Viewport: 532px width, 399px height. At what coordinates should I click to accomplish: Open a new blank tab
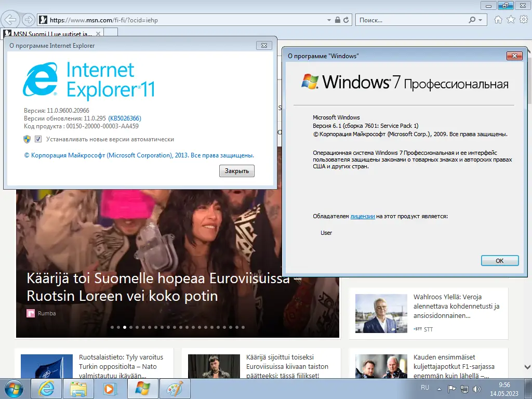[111, 33]
